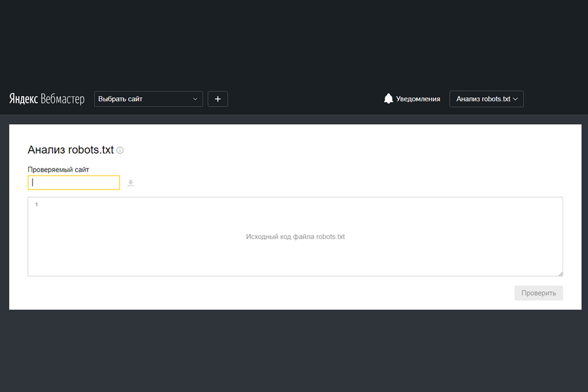The height and width of the screenshot is (392, 588).
Task: Click the Анализ robots.txt page heading
Action: (71, 150)
